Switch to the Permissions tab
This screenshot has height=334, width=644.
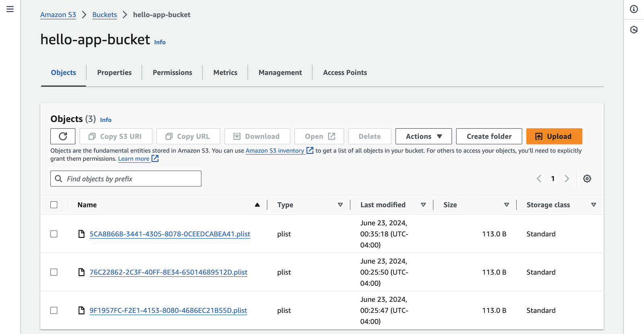coord(172,72)
